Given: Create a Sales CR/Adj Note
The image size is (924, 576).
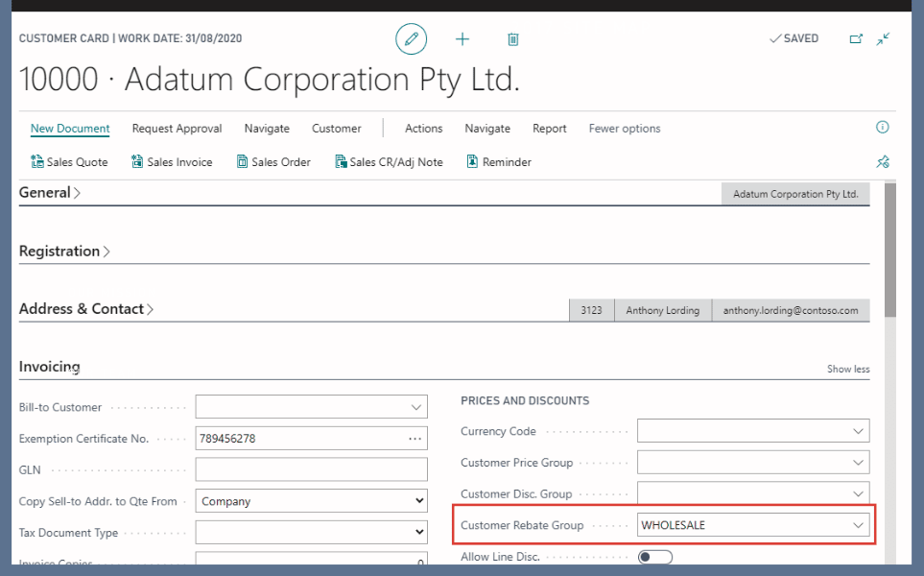Looking at the screenshot, I should tap(389, 162).
